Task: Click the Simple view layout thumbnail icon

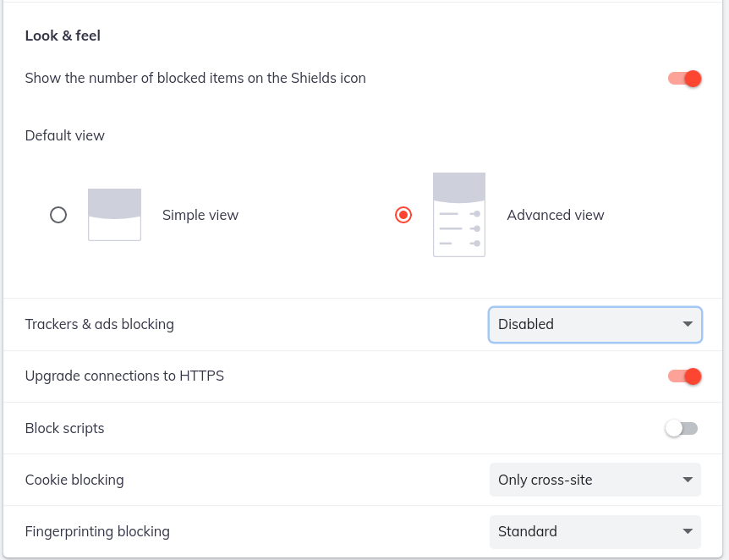Action: click(114, 215)
